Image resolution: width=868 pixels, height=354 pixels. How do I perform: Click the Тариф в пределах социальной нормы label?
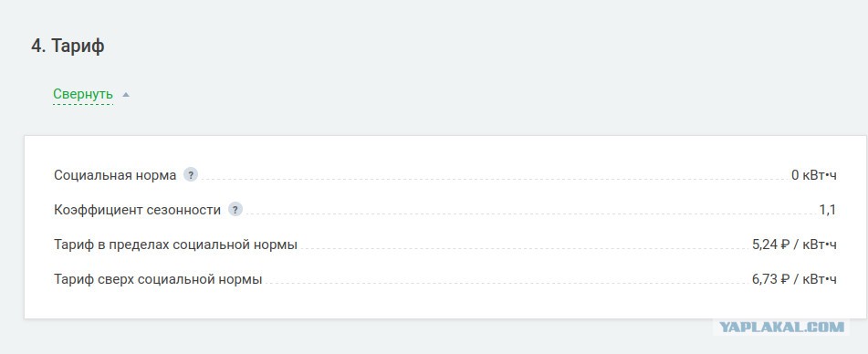(x=175, y=245)
